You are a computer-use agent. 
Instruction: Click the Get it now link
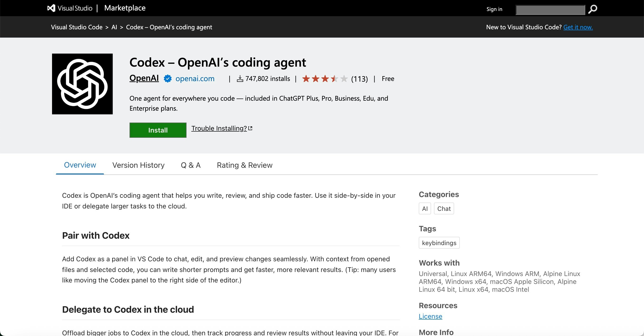pyautogui.click(x=578, y=27)
